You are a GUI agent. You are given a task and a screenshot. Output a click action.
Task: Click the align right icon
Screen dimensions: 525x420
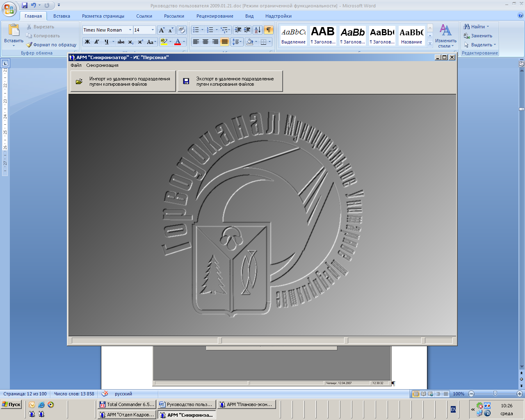[x=215, y=42]
